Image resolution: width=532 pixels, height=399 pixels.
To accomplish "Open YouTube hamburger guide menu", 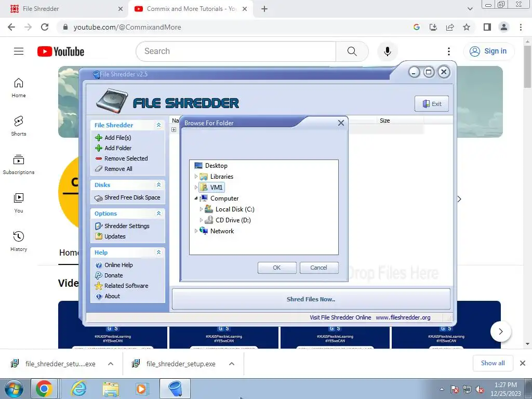I will [19, 51].
